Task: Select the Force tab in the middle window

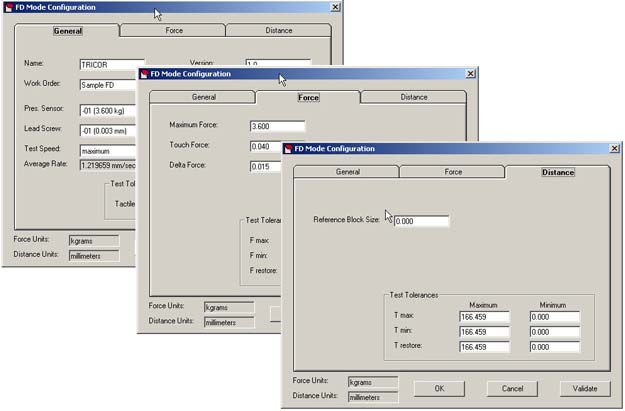Action: 308,97
